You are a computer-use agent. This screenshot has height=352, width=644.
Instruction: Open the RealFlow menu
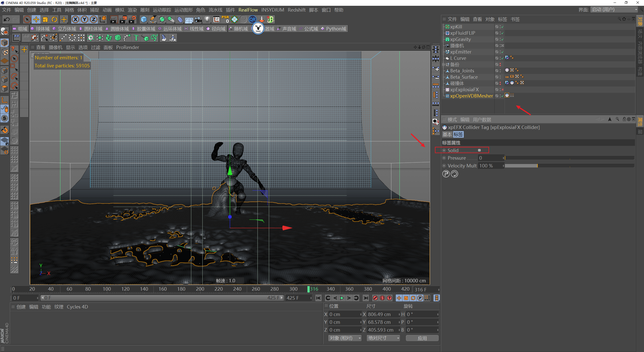point(248,10)
